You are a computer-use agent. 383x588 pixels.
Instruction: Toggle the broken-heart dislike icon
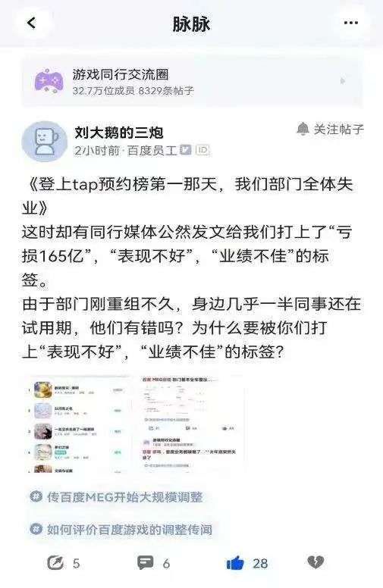[316, 562]
